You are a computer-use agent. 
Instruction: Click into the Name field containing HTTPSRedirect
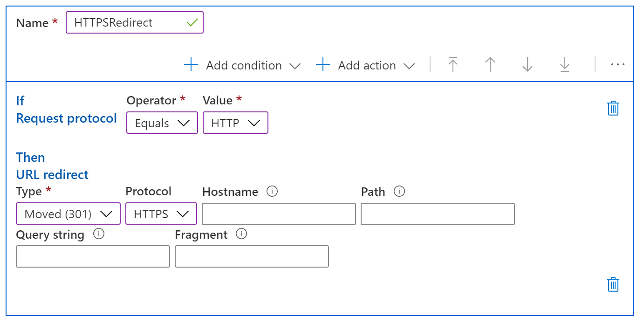pyautogui.click(x=126, y=23)
